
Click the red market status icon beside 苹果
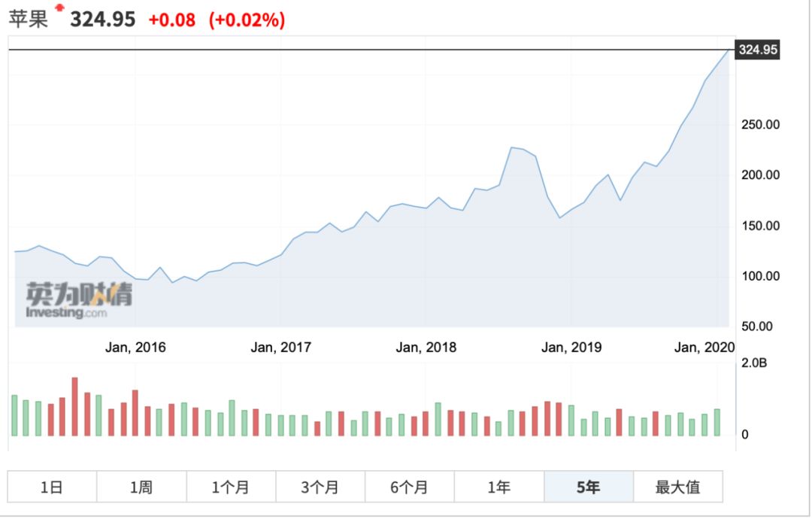(x=60, y=8)
